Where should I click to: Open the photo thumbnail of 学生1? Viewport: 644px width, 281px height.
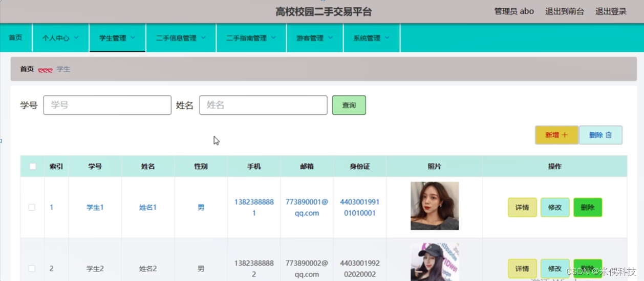tap(435, 206)
